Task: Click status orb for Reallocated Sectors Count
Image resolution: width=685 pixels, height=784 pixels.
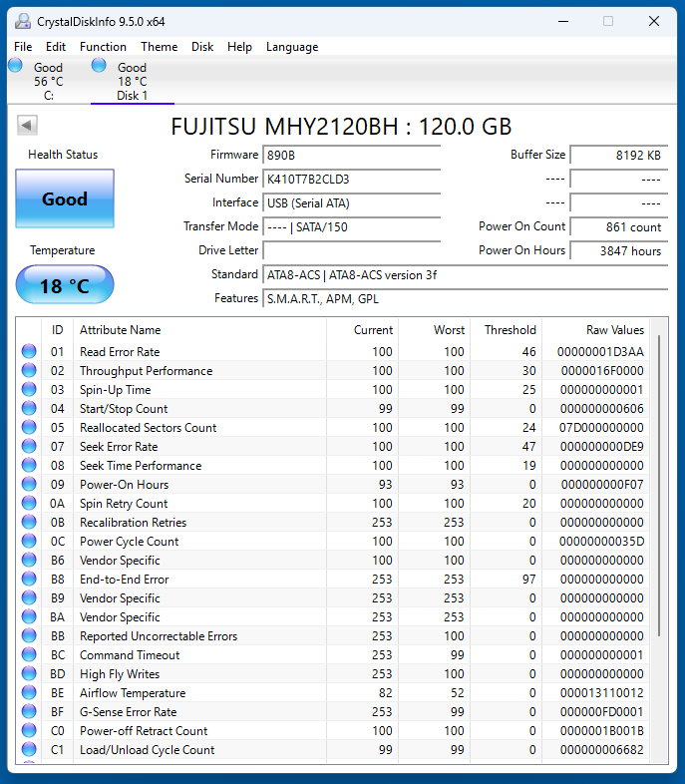Action: point(29,428)
